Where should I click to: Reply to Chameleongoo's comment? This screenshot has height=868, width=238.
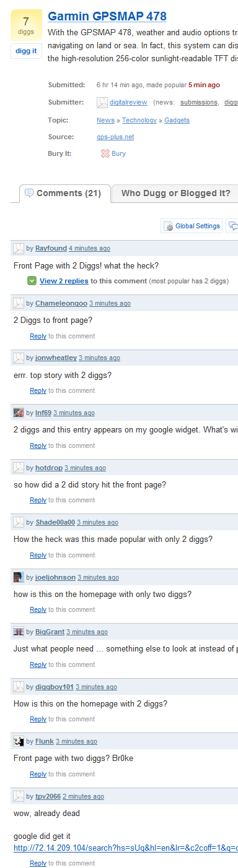coord(38,336)
